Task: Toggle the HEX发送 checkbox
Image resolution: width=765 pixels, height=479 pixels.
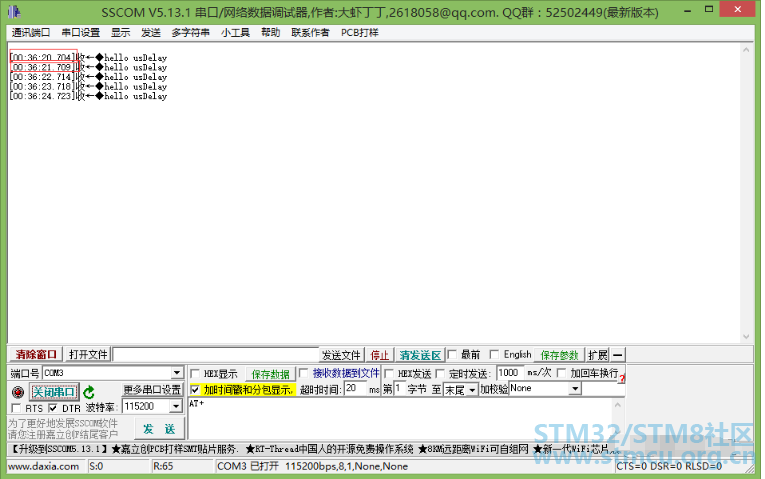Action: (389, 374)
